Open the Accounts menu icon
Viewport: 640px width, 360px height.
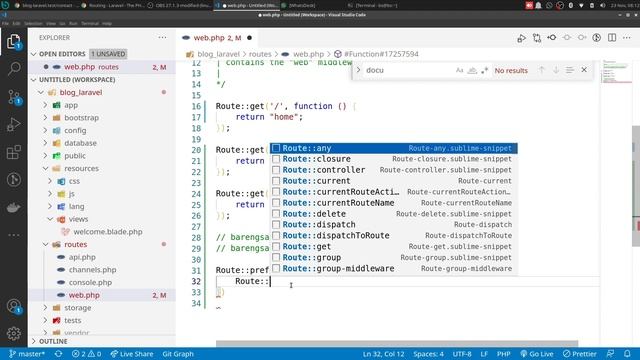pos(13,306)
